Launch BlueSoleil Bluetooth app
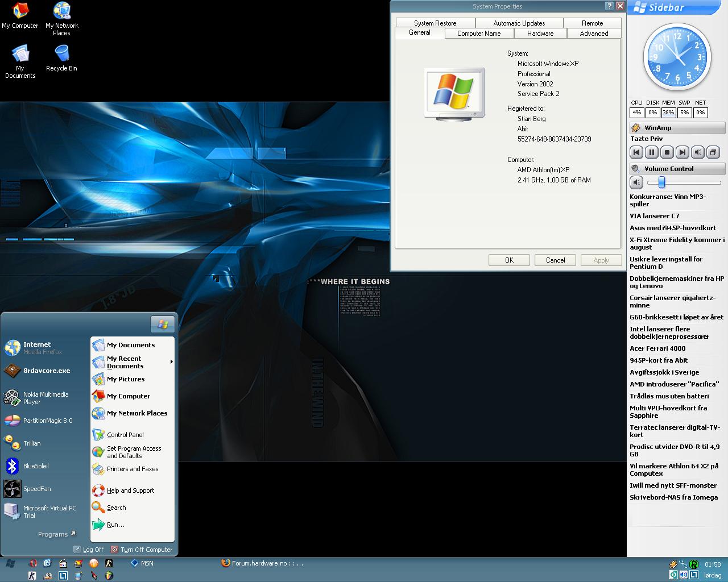This screenshot has height=582, width=728. click(x=27, y=466)
